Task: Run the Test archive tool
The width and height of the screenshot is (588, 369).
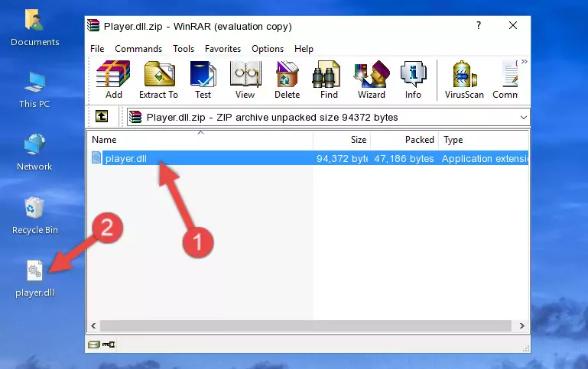Action: click(x=203, y=79)
